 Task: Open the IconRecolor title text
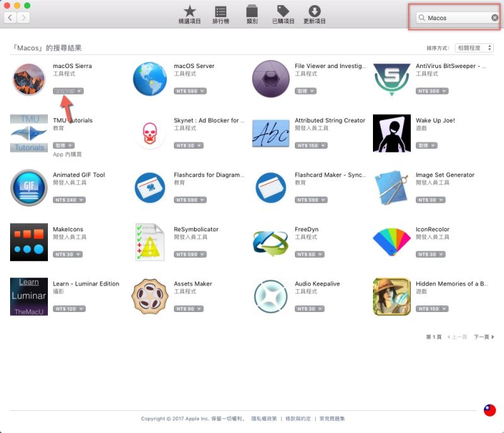(432, 229)
